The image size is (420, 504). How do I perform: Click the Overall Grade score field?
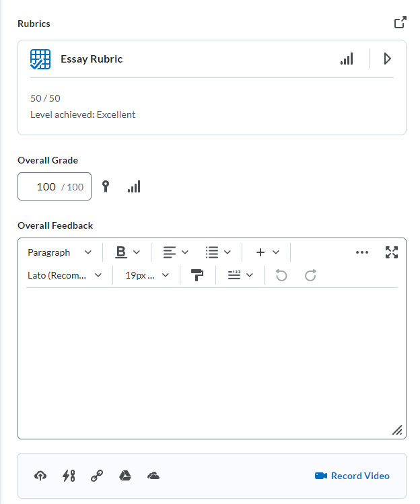pyautogui.click(x=55, y=186)
